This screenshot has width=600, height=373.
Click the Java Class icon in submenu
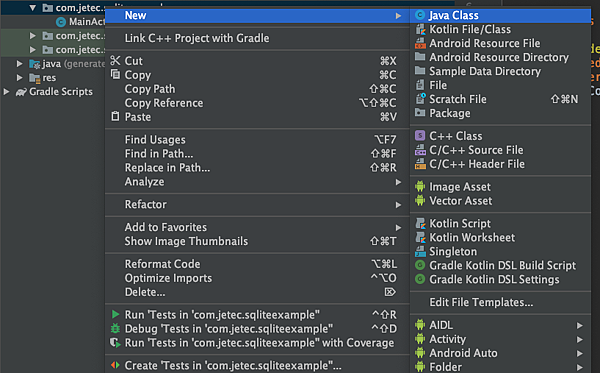(420, 15)
